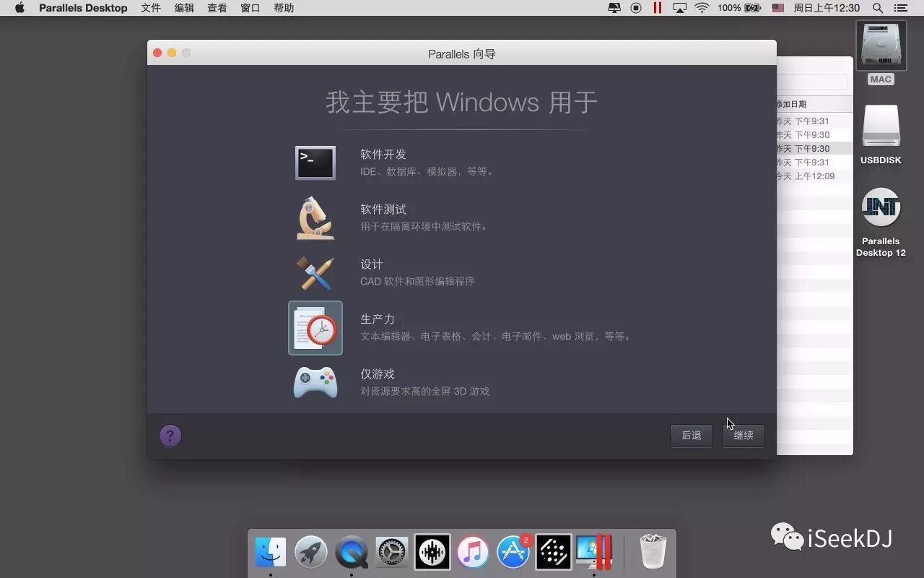Screen dimensions: 924x578
Task: Open the 查看 menu
Action: (217, 8)
